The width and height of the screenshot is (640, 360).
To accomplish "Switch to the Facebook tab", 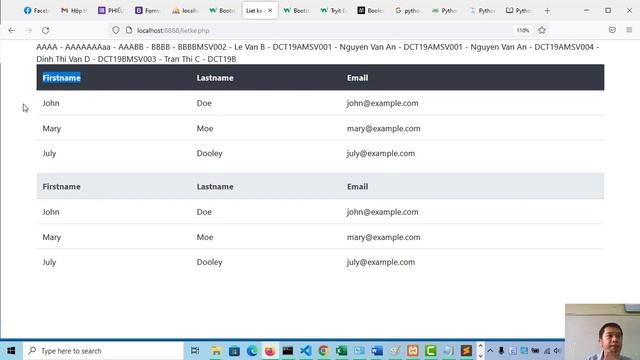I will click(x=36, y=11).
